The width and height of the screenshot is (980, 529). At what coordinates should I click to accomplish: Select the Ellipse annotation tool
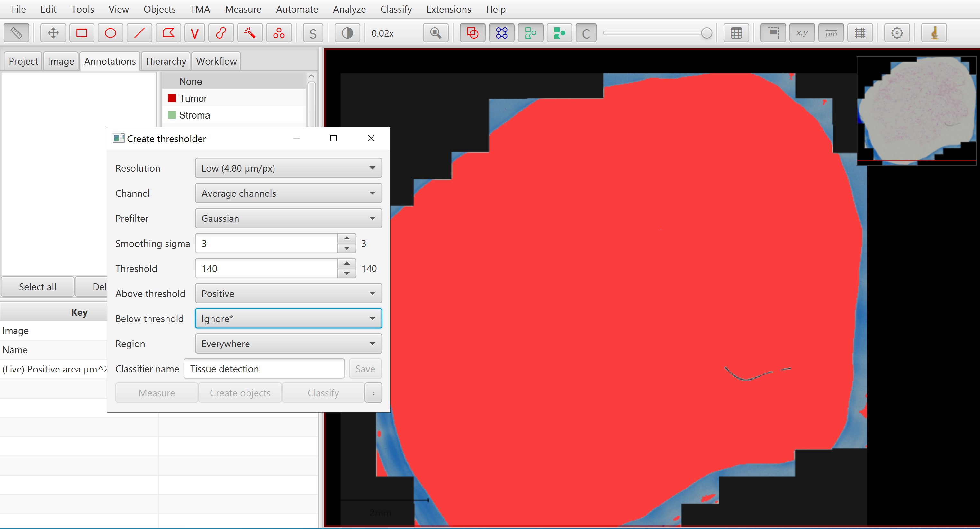click(110, 33)
